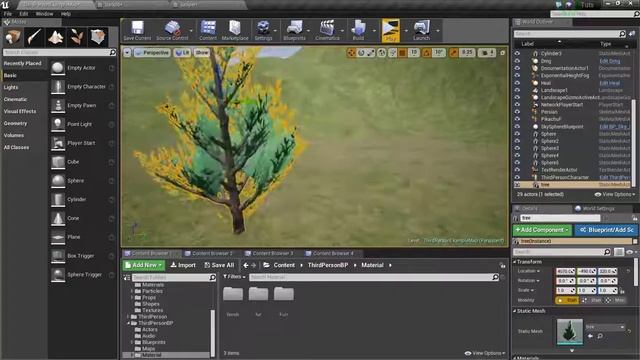Screen dimensions: 640x360
Task: Click the Play button in toolbar
Action: pyautogui.click(x=391, y=30)
